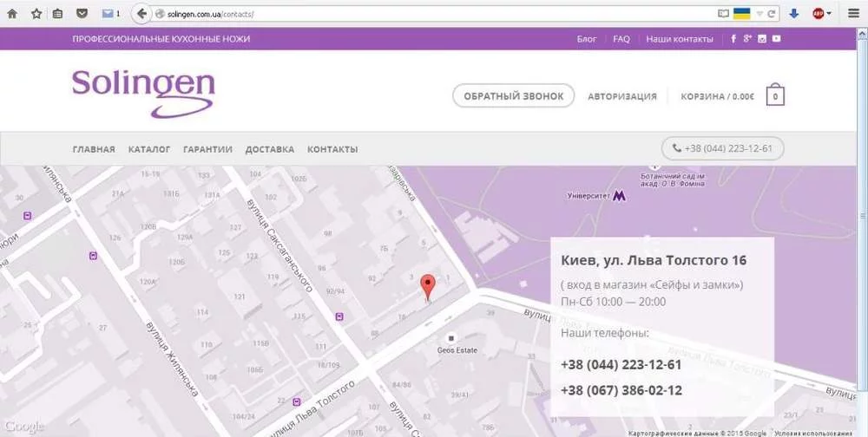This screenshot has width=868, height=437.
Task: Enable reader view book icon
Action: tap(723, 15)
